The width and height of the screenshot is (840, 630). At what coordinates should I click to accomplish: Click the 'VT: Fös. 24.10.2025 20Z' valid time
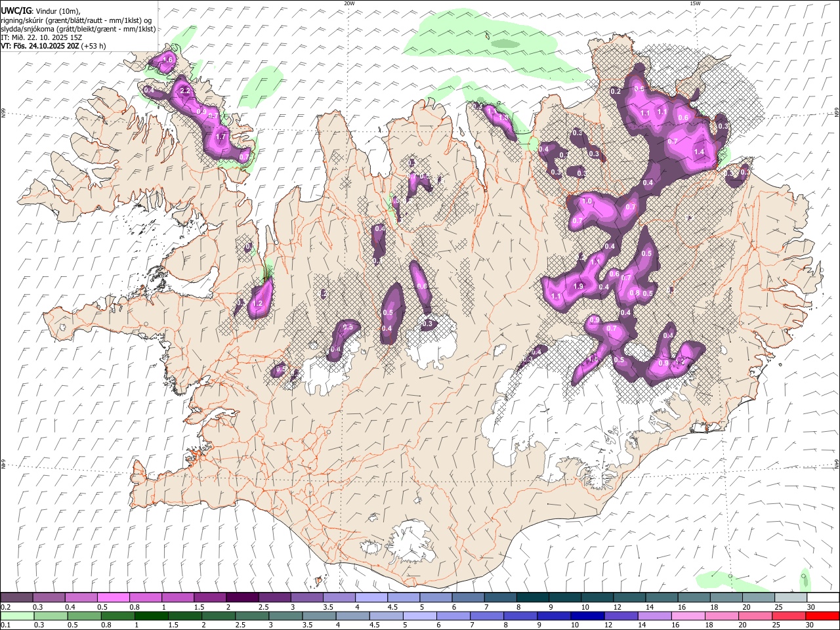pos(40,46)
